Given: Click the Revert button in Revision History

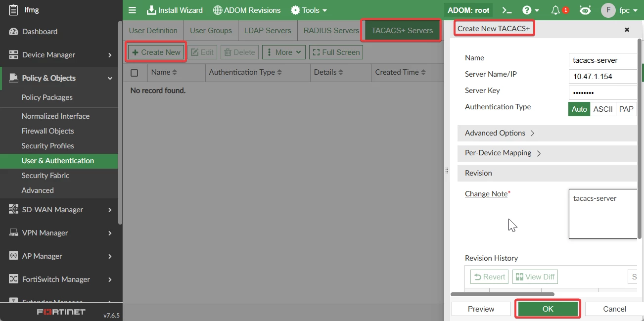Looking at the screenshot, I should (x=489, y=276).
